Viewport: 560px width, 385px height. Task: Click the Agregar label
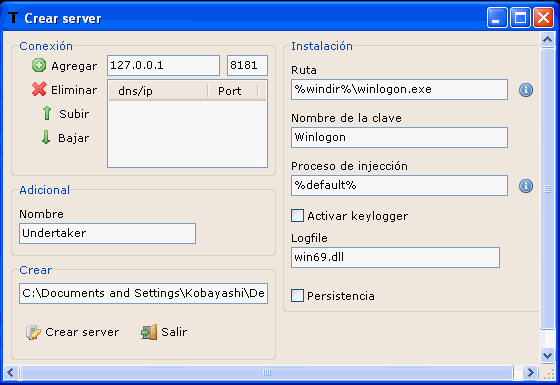[x=74, y=66]
